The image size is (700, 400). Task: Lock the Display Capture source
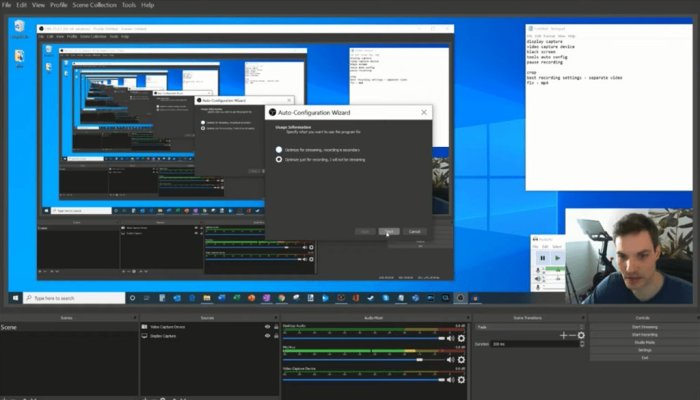pos(276,336)
